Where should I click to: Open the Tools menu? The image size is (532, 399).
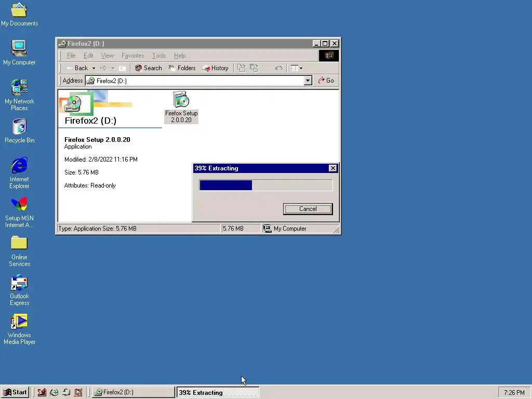pyautogui.click(x=159, y=56)
